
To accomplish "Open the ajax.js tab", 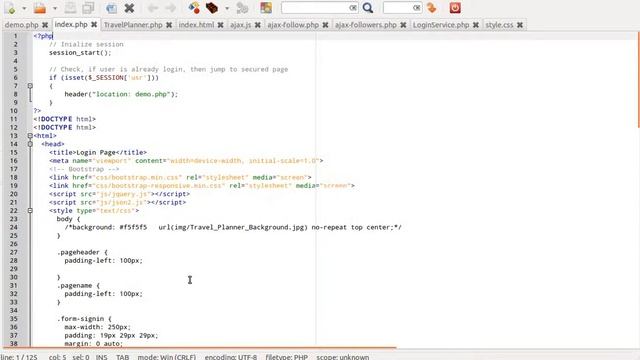I will (240, 25).
